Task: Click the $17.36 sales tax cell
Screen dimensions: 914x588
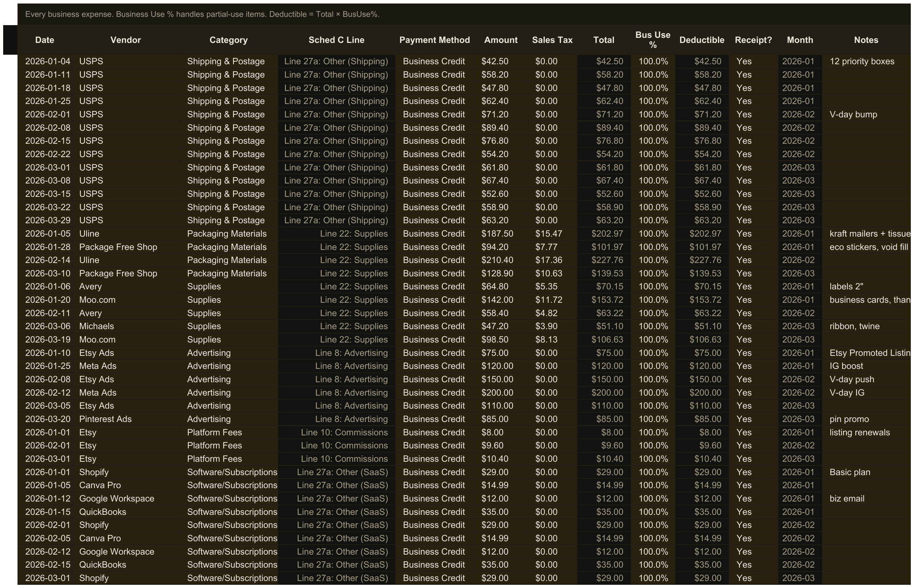Action: pos(552,260)
